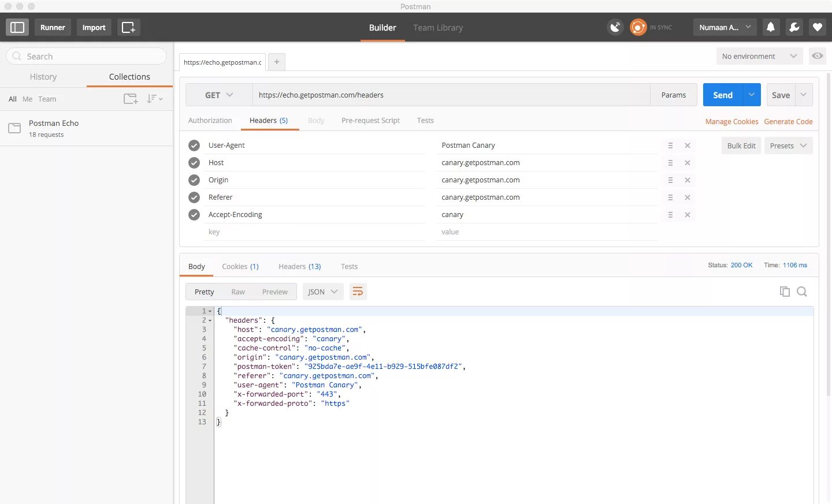The image size is (832, 504).
Task: Delete the Referer header row
Action: (688, 197)
